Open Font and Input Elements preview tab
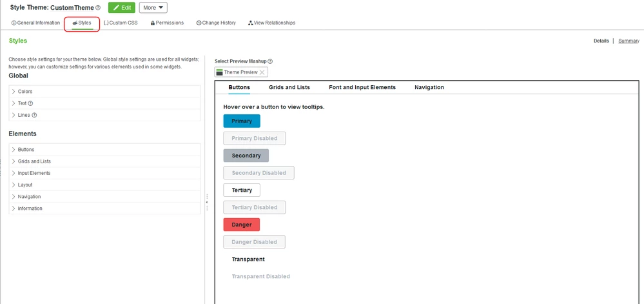The height and width of the screenshot is (304, 644). [x=362, y=87]
